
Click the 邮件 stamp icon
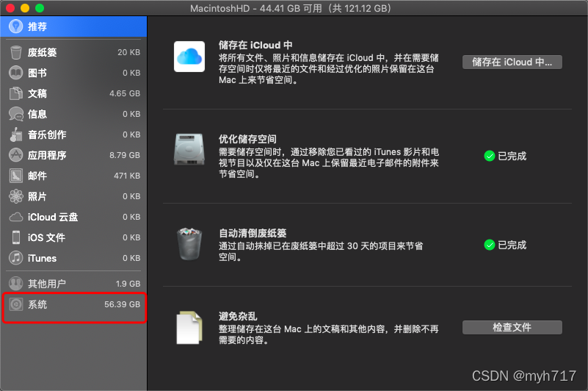tap(15, 176)
